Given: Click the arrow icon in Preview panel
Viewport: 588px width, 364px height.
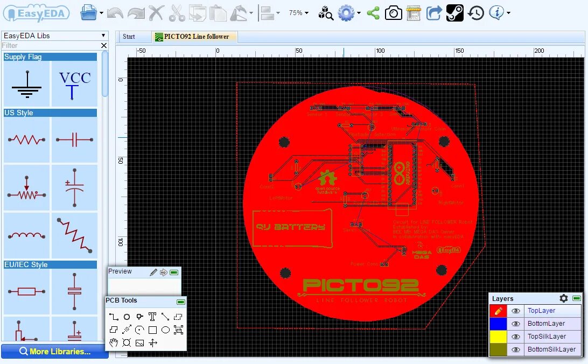Looking at the screenshot, I should 164,272.
